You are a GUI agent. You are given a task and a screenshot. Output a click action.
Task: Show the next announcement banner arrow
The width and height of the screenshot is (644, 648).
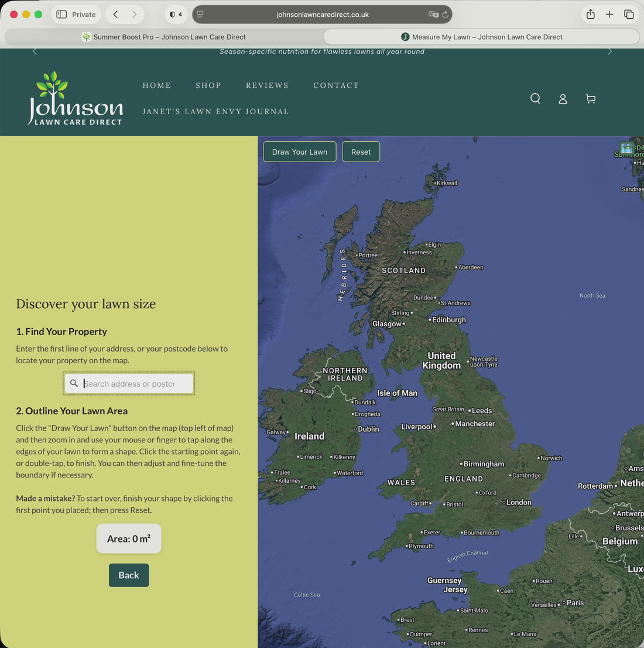(609, 52)
